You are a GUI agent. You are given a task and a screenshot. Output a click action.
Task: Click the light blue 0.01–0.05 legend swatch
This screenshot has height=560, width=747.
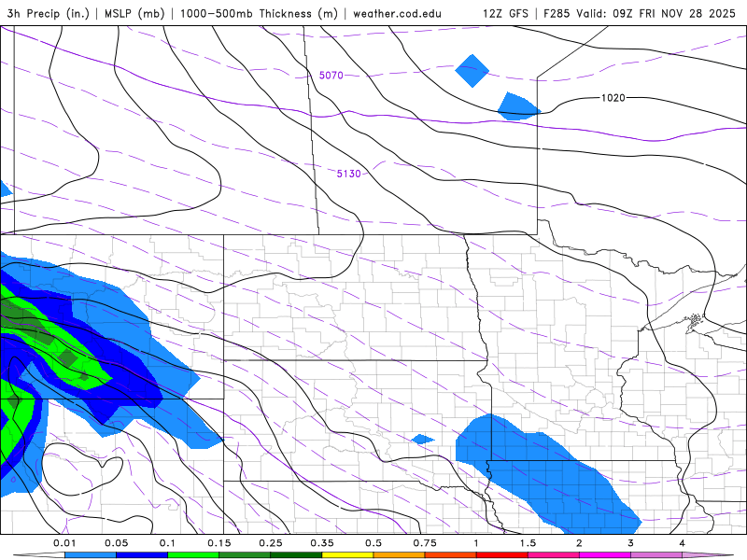(x=90, y=555)
